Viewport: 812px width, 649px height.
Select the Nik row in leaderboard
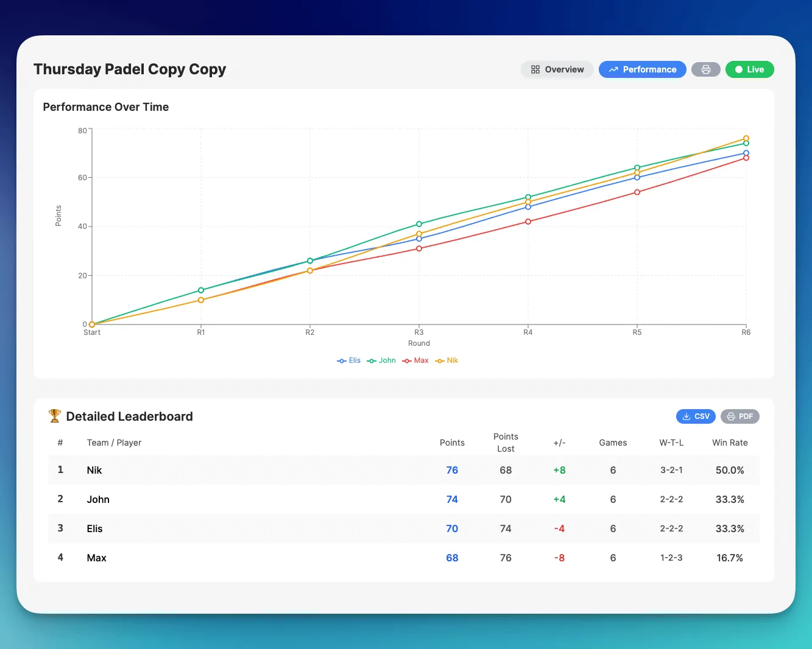click(x=94, y=470)
